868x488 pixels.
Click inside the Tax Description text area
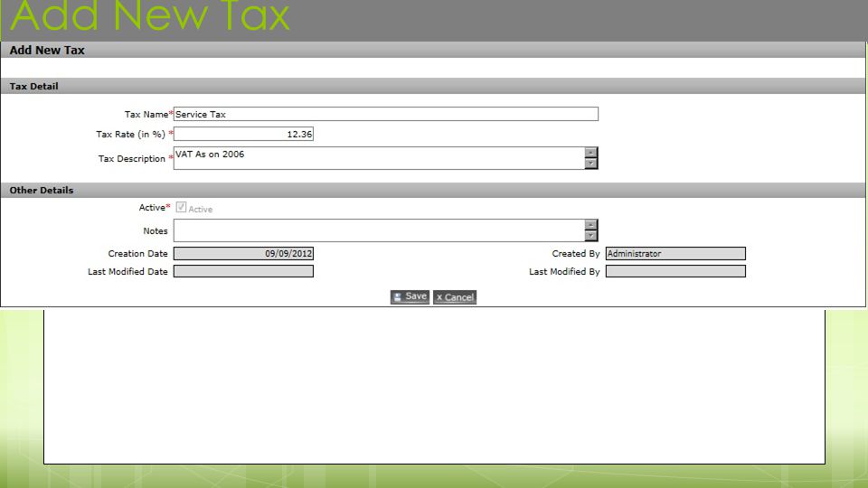pos(379,158)
